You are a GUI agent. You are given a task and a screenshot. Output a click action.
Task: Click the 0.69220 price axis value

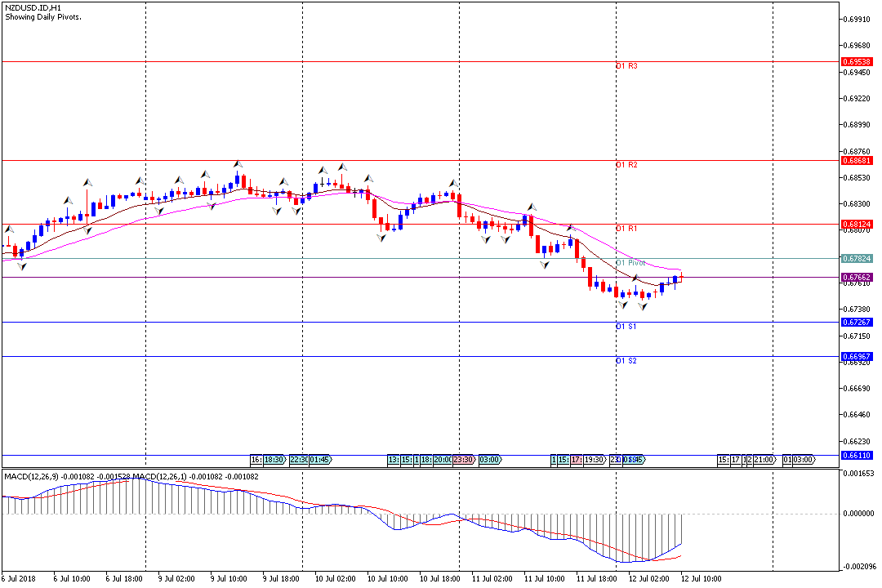[x=857, y=99]
